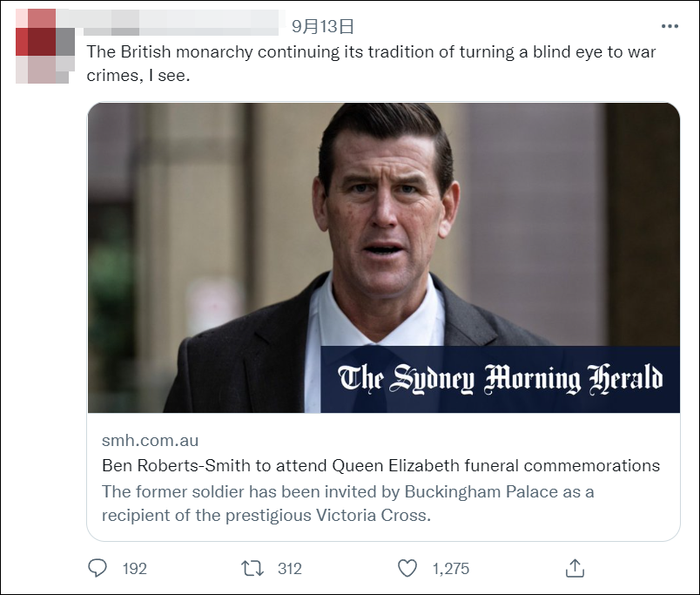
Task: Open the share tweet upload icon
Action: pos(574,568)
